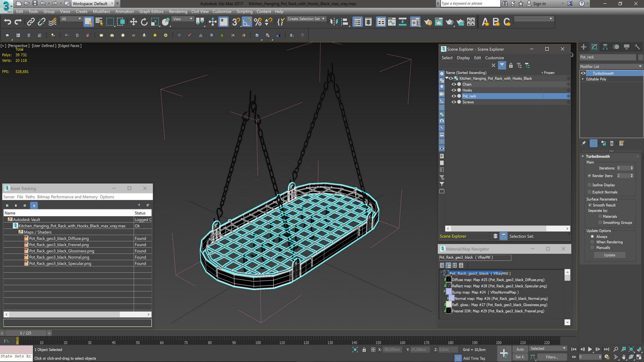Collapse Kitchen_Hanging_Pot_Rack_with_Hooks_Black tree node

tap(447, 78)
